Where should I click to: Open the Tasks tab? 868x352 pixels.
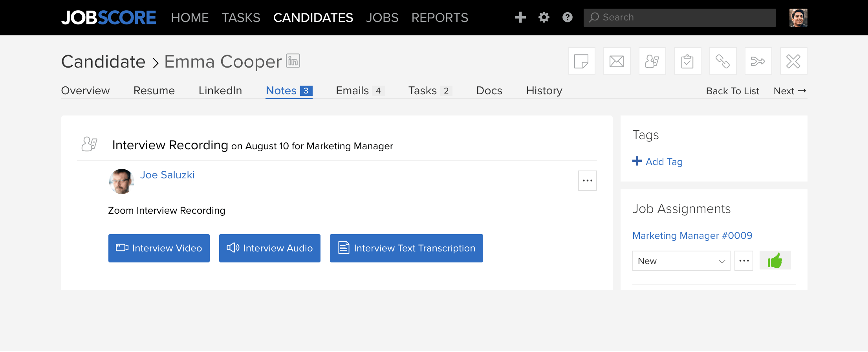pos(430,91)
